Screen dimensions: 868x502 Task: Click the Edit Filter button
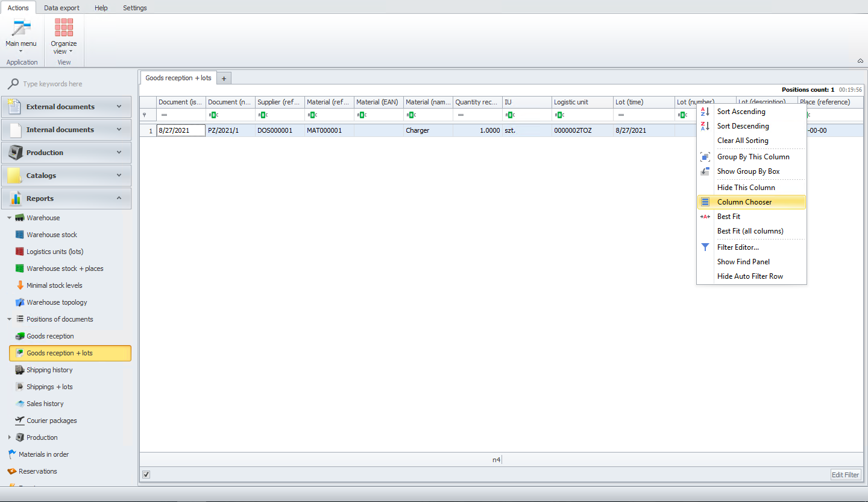846,475
